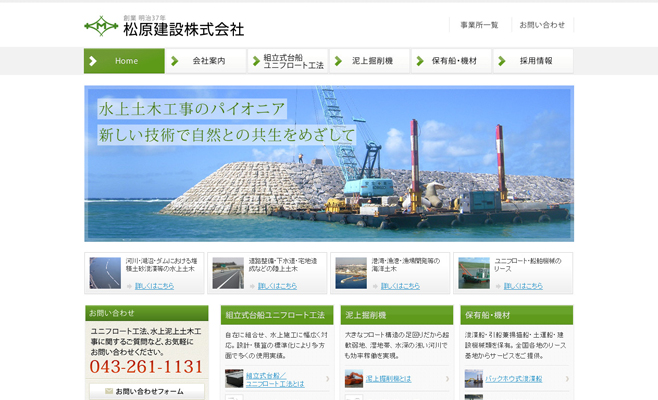Click the harbor civil works thumbnail image
The width and height of the screenshot is (658, 400).
(351, 273)
